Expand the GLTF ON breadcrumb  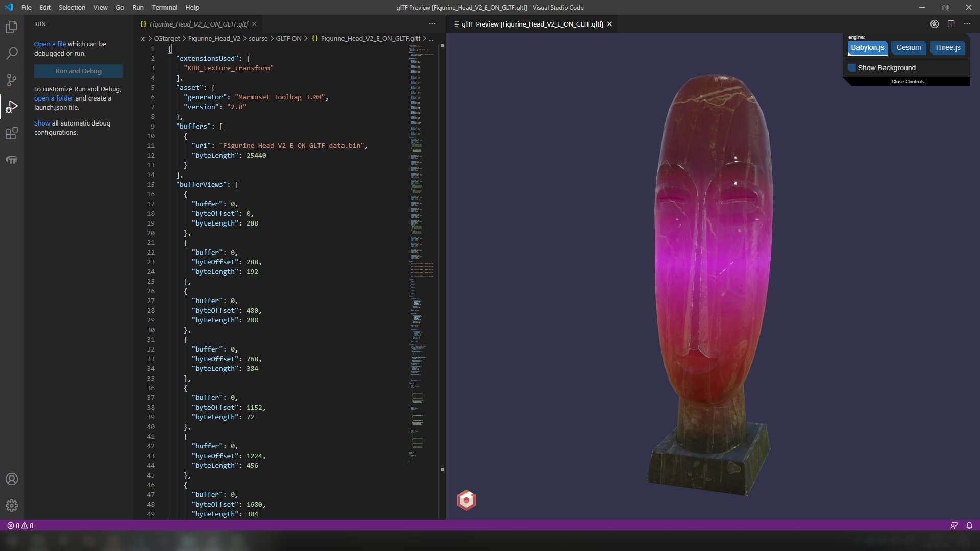(289, 38)
